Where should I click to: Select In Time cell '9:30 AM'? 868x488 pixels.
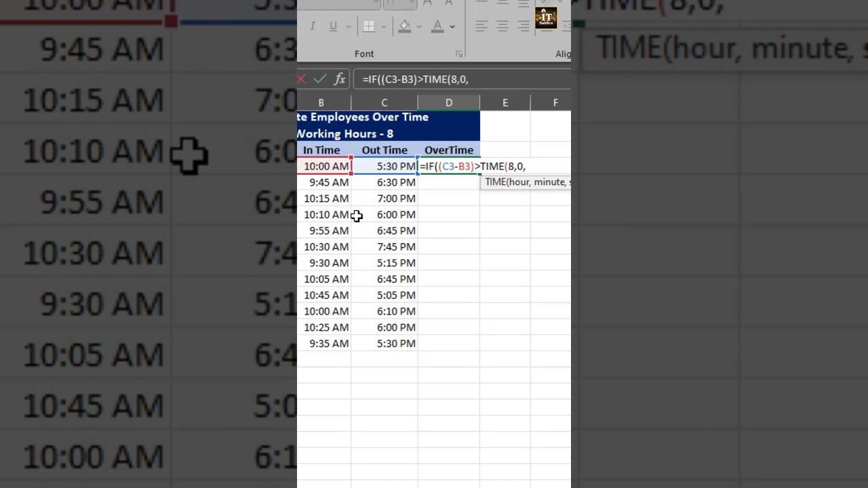point(323,263)
